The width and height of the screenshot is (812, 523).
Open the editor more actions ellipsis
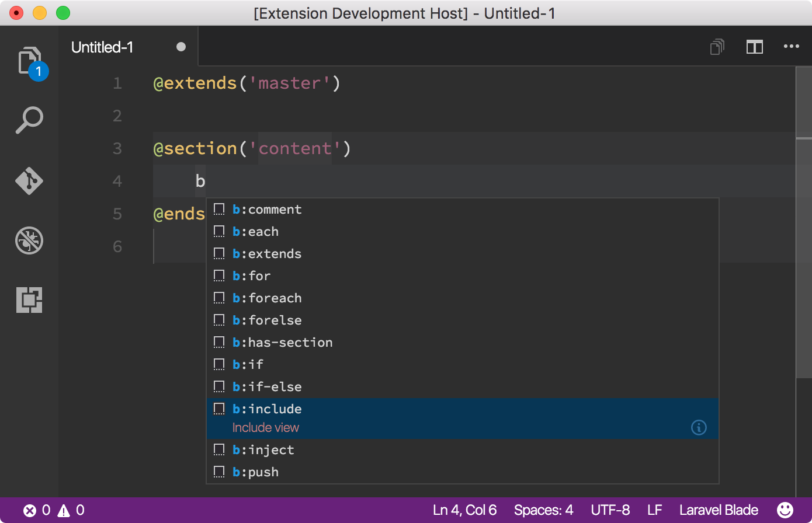(x=792, y=47)
